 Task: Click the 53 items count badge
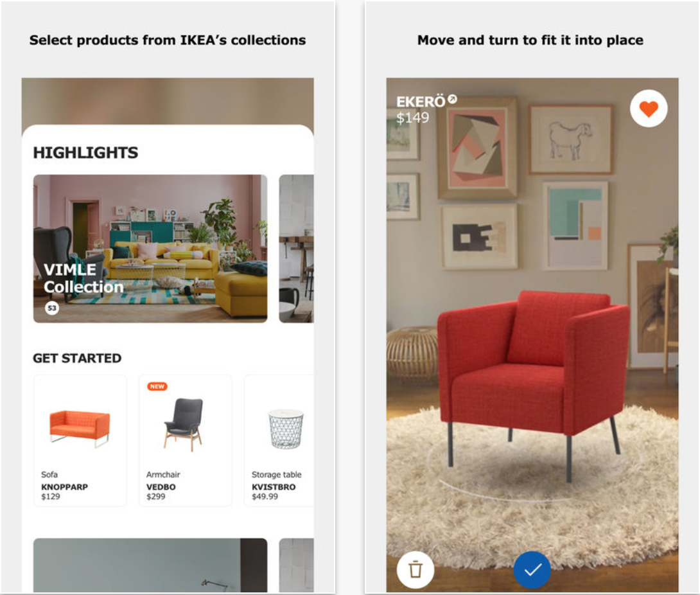pos(52,308)
